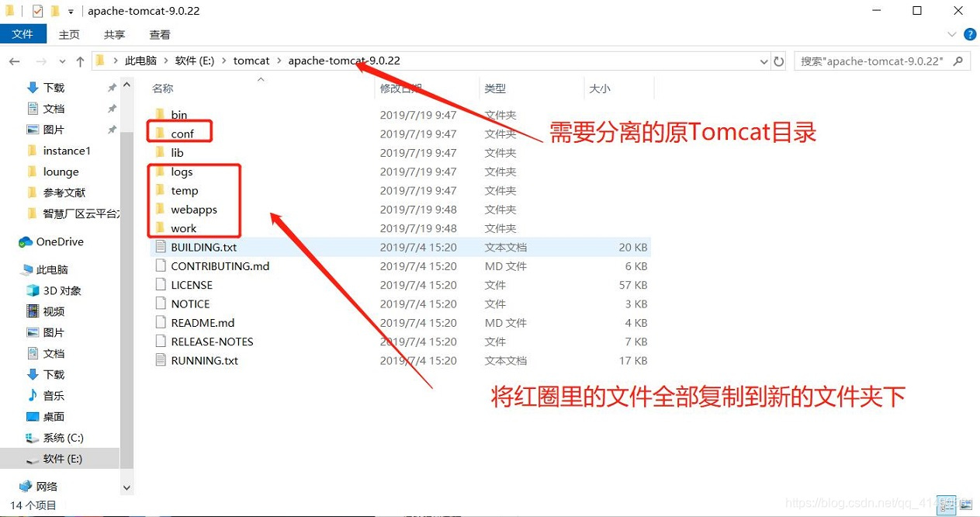This screenshot has width=980, height=517.
Task: Select the logs folder
Action: coord(182,172)
